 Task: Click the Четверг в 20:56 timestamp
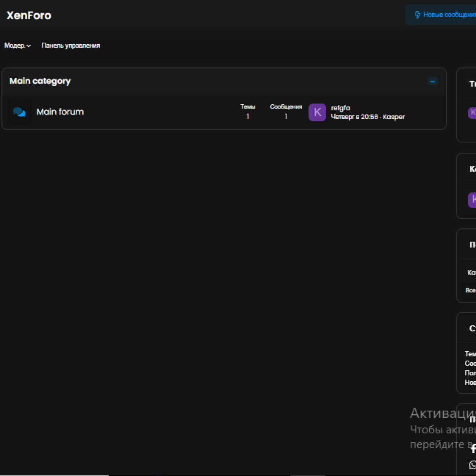pyautogui.click(x=354, y=117)
